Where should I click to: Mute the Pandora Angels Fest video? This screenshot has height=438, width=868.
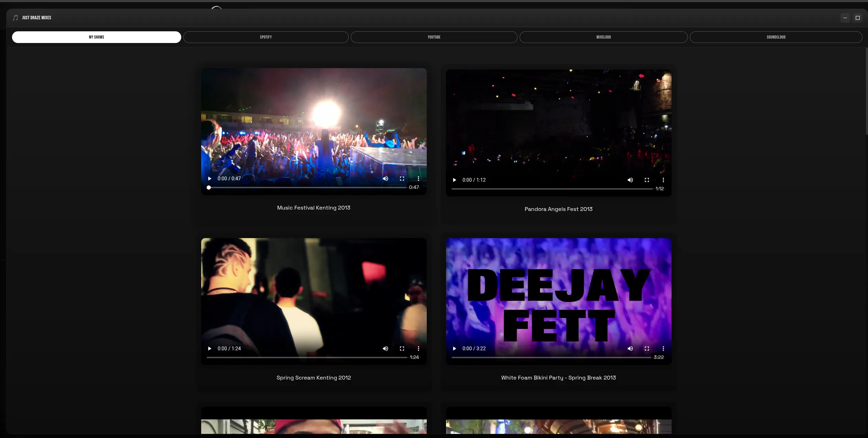point(630,180)
